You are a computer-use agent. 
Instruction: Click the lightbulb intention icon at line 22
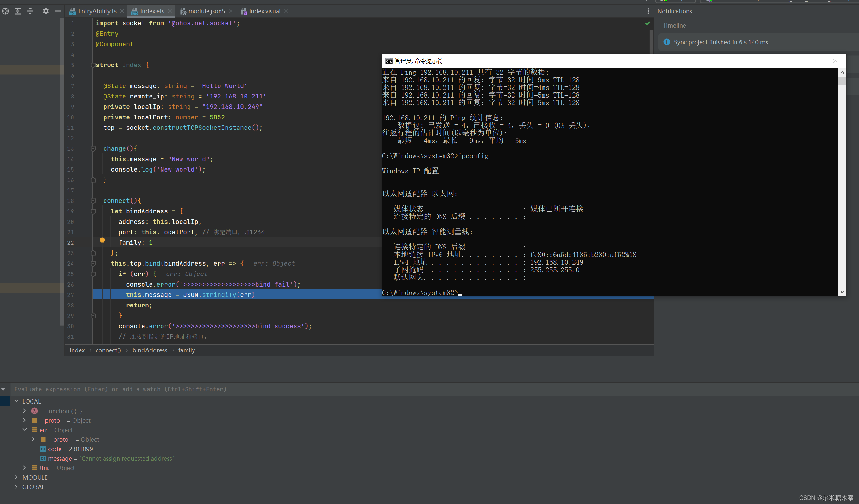tap(102, 241)
